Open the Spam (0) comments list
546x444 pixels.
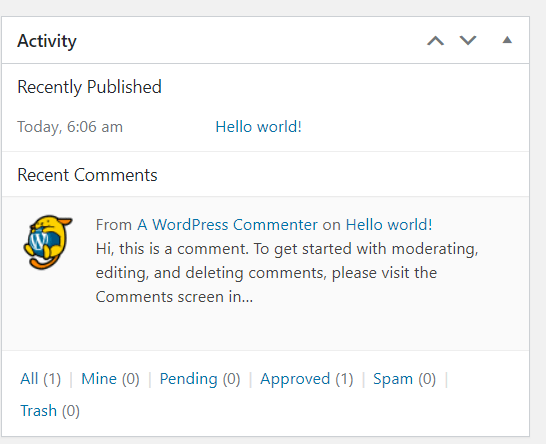coord(404,379)
